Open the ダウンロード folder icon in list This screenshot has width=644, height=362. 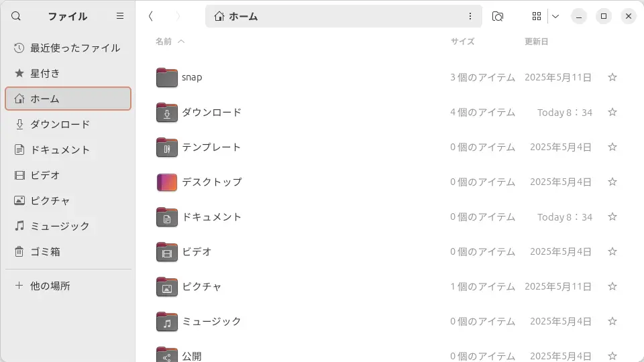(167, 113)
